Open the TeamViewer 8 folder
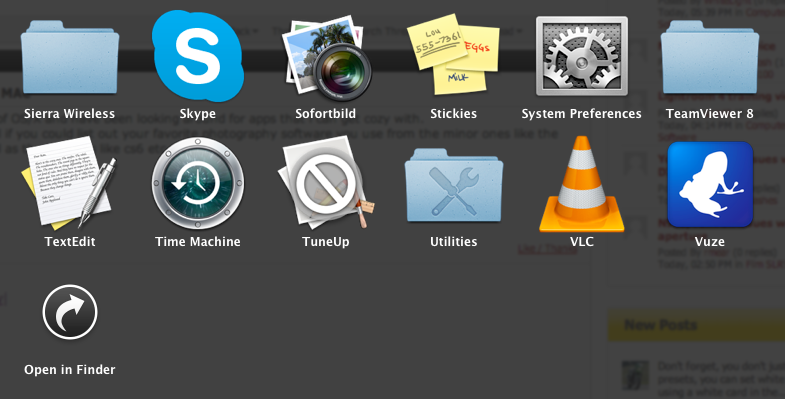 pos(709,57)
